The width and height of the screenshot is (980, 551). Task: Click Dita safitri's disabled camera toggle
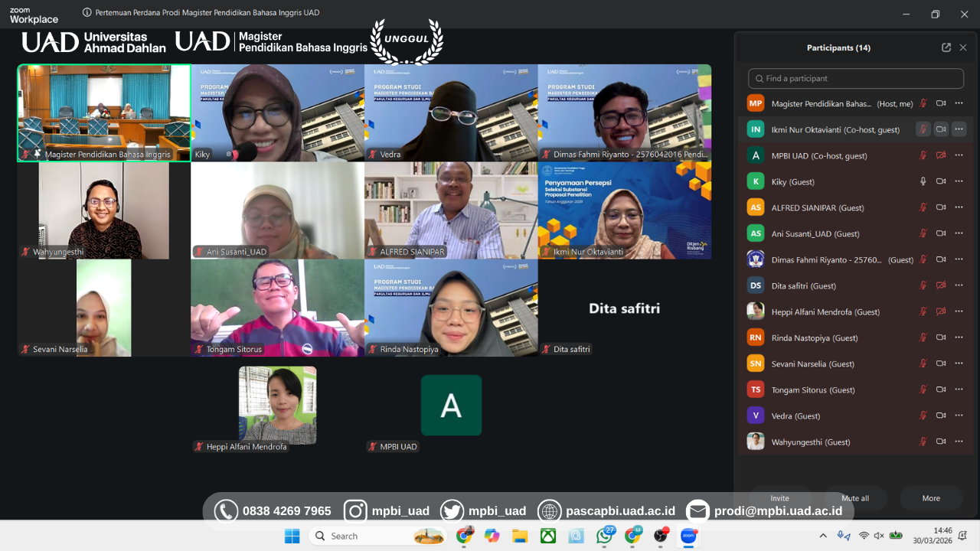coord(941,285)
